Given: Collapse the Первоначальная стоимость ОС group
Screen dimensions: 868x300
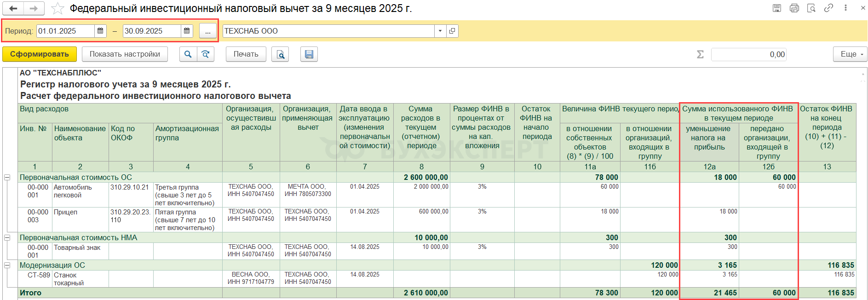Looking at the screenshot, I should (7, 178).
